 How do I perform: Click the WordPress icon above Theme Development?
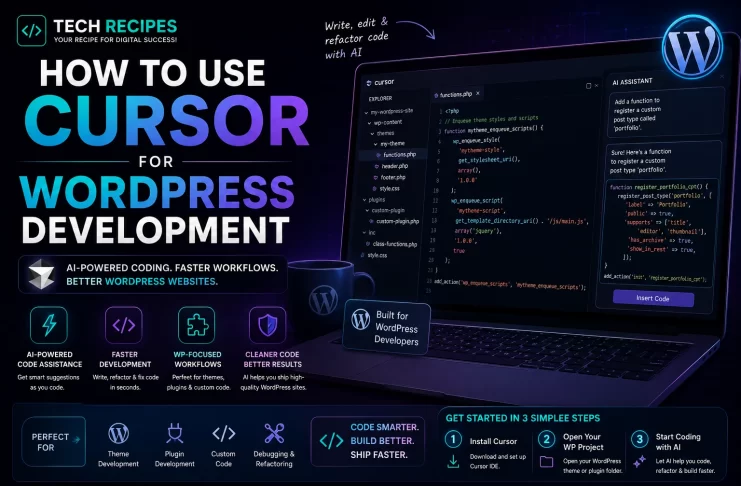(118, 433)
